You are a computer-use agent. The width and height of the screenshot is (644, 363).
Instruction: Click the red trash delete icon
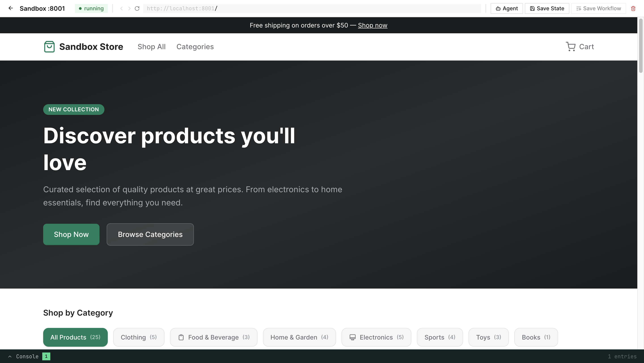[x=633, y=8]
